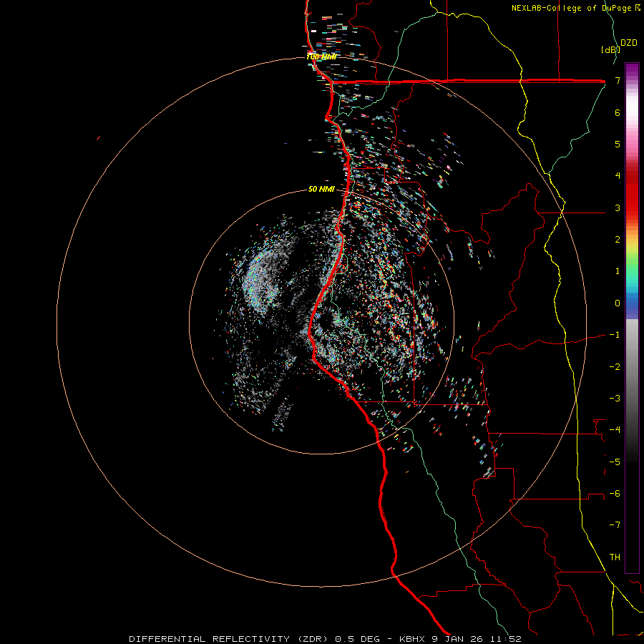The height and width of the screenshot is (644, 644).
Task: Click the [dB] unit label
Action: (x=610, y=49)
